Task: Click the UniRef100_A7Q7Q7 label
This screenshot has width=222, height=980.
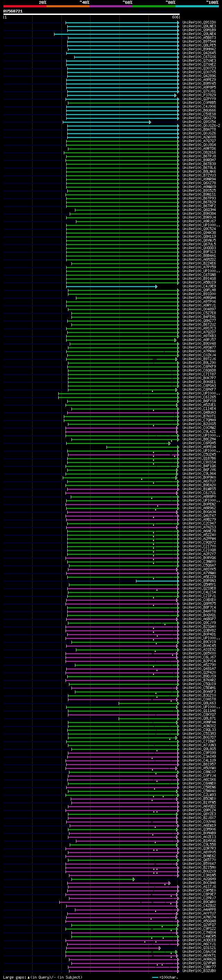Action: pyautogui.click(x=199, y=141)
